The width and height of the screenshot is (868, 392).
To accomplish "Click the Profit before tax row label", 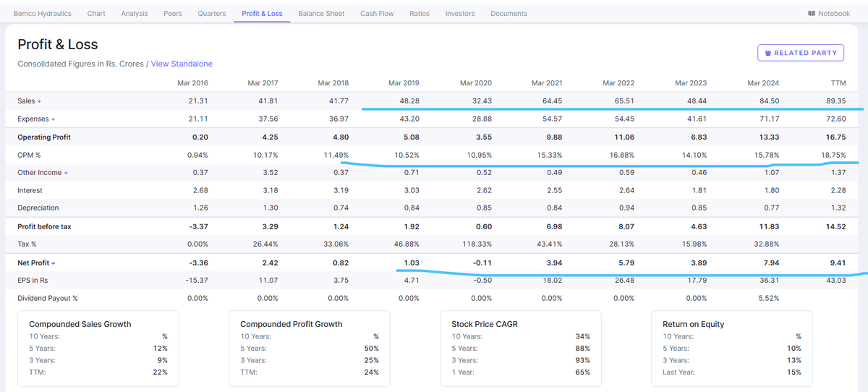I will pos(45,227).
